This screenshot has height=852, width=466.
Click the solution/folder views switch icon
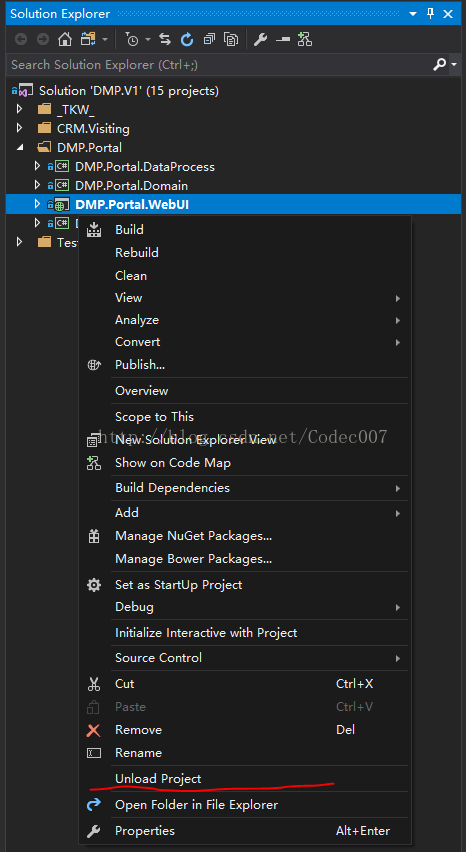click(87, 39)
